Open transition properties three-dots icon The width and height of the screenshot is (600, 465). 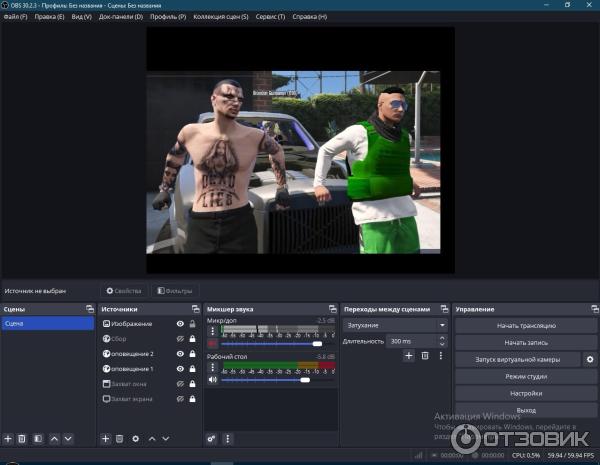point(441,356)
